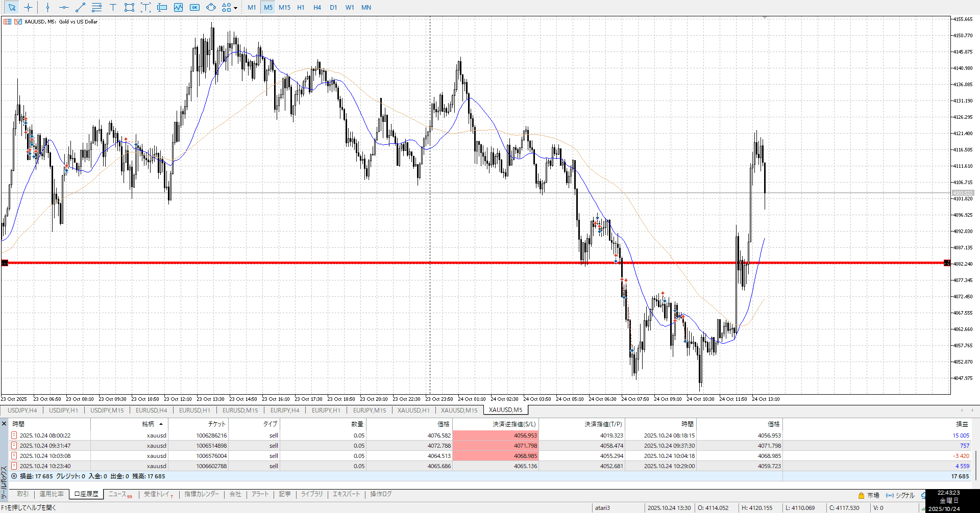Click the rectangle shapes tool

(x=129, y=8)
